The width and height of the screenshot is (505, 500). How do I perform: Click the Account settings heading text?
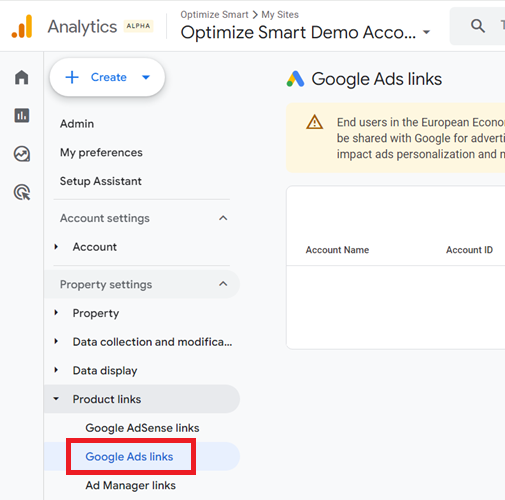[105, 218]
